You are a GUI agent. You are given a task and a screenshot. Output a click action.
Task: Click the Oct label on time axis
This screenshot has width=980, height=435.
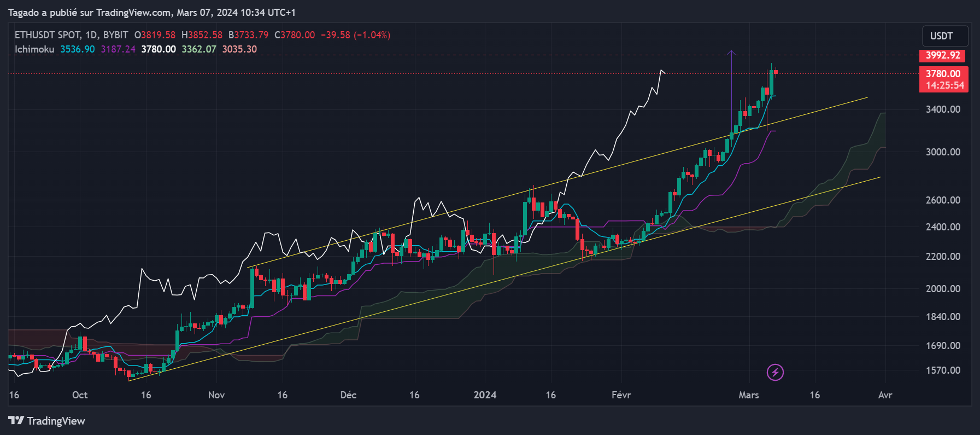click(80, 395)
